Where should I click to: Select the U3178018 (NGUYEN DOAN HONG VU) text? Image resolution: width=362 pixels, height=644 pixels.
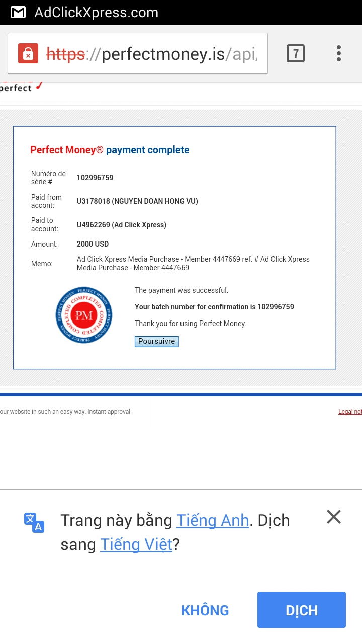(137, 201)
